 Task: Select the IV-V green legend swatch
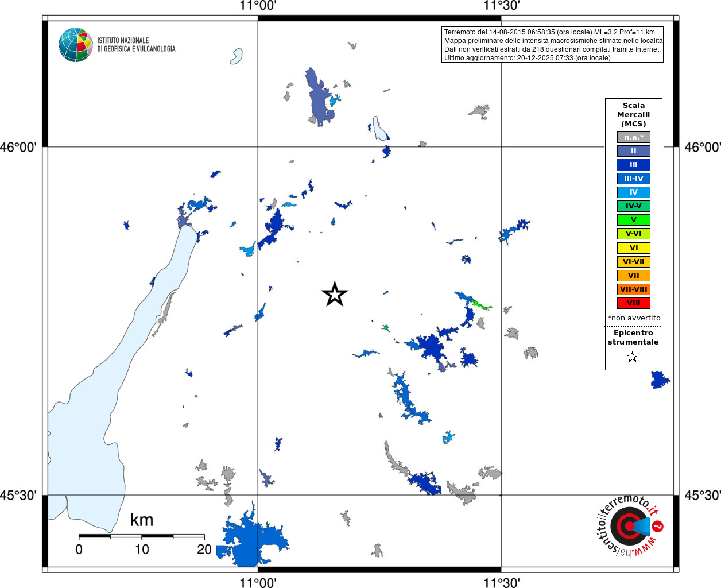click(x=634, y=206)
